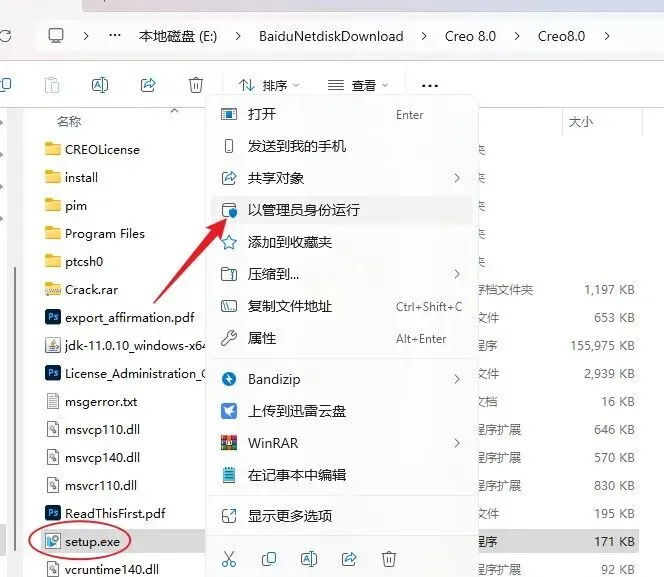The height and width of the screenshot is (577, 664).
Task: Click the Share icon in context menu bottom
Action: pyautogui.click(x=349, y=559)
